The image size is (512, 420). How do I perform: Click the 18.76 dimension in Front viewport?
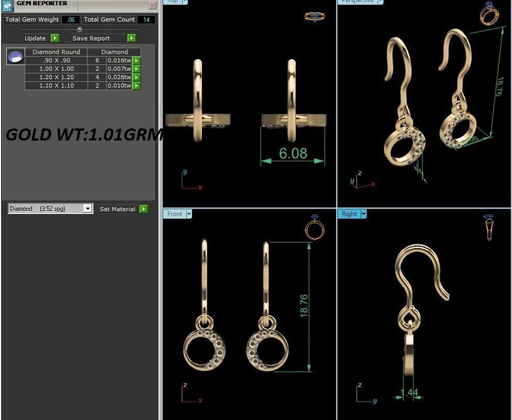tap(304, 306)
